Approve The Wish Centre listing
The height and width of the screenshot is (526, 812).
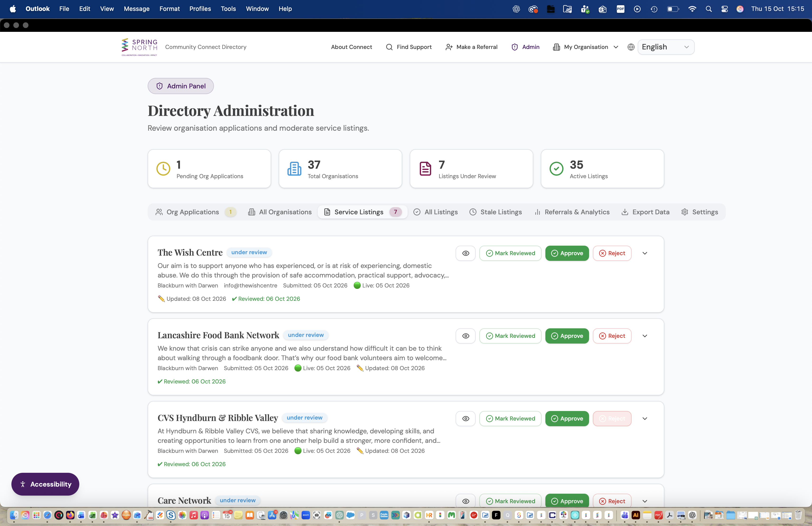(x=567, y=253)
